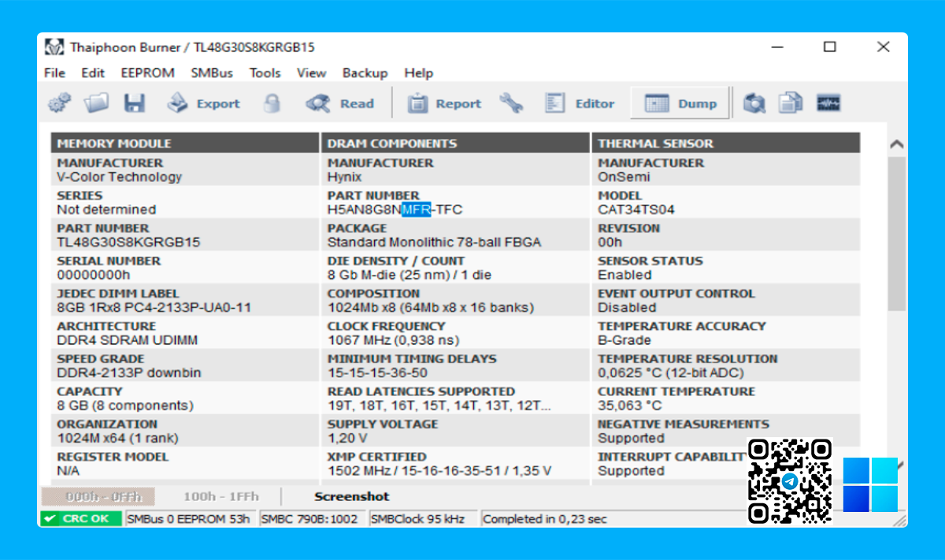Viewport: 945px width, 560px height.
Task: Click the 35,063 °C current temperature value
Action: click(630, 406)
